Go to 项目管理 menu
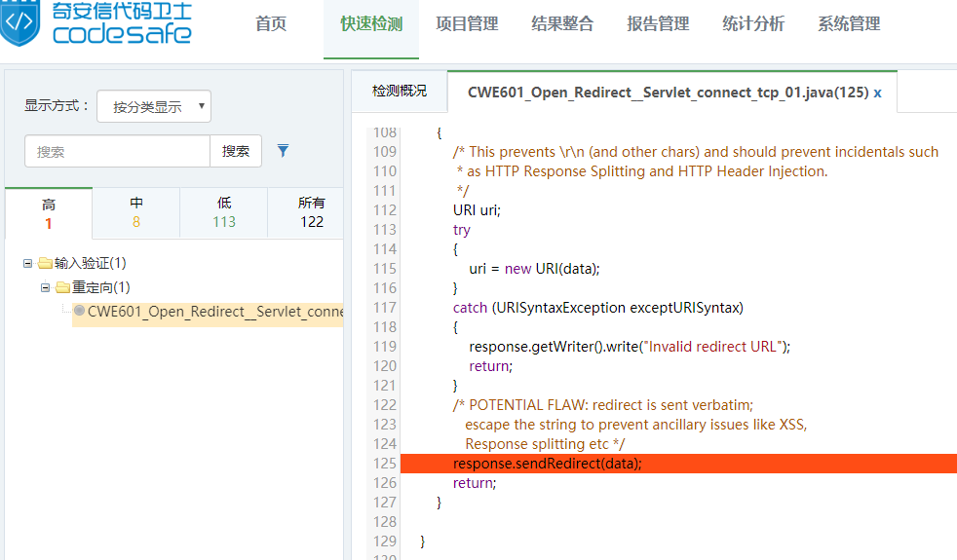This screenshot has height=560, width=957. point(467,24)
